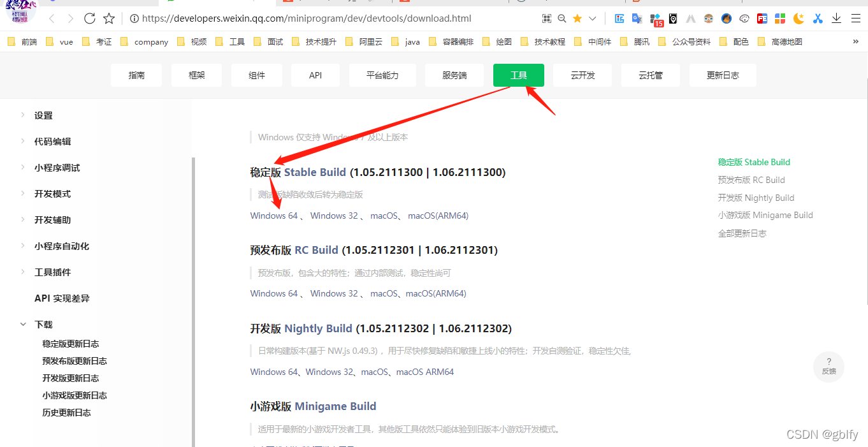Open API 实现差异 sidebar item

62,298
